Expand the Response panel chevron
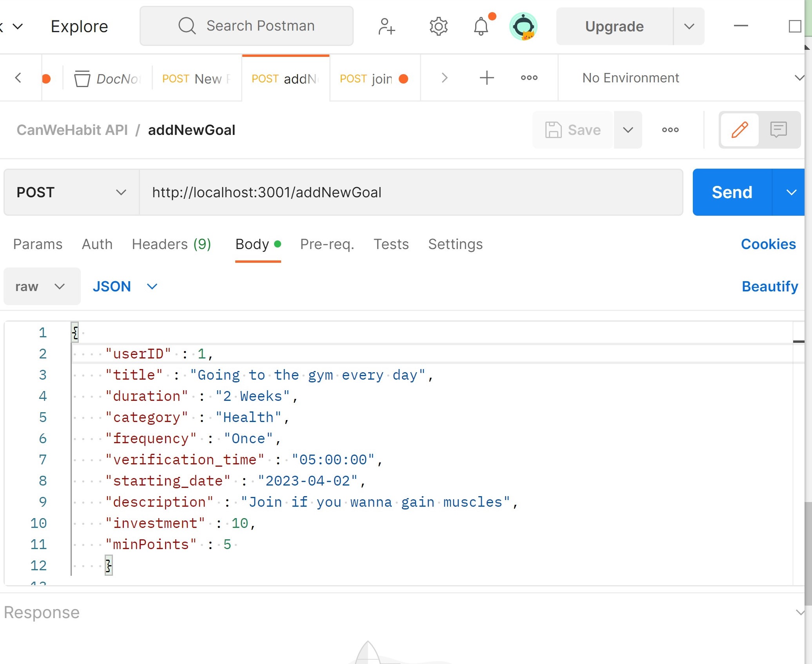Viewport: 812px width, 664px height. click(x=800, y=612)
